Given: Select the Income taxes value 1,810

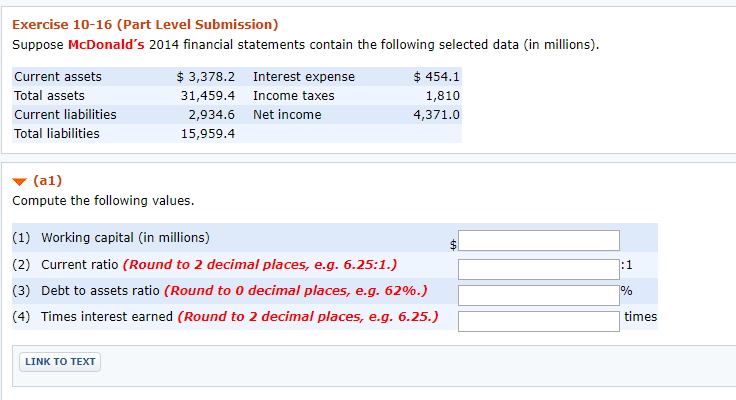Looking at the screenshot, I should click(x=442, y=96).
